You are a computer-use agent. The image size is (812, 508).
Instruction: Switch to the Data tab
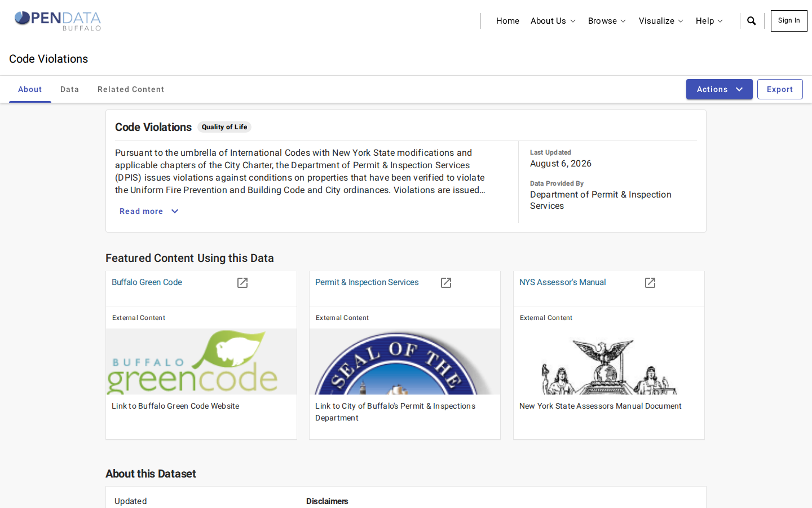point(69,89)
